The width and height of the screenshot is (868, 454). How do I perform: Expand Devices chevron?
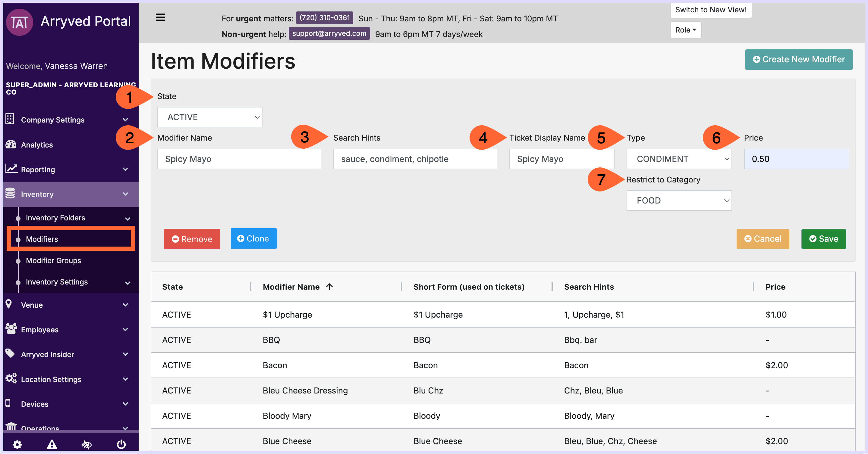click(x=125, y=404)
